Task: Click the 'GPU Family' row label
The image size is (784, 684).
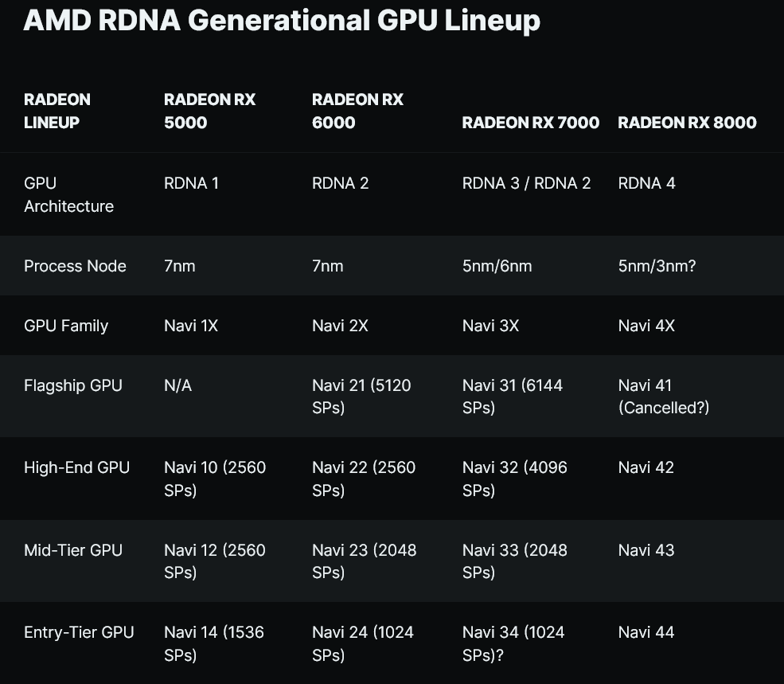Action: [66, 326]
